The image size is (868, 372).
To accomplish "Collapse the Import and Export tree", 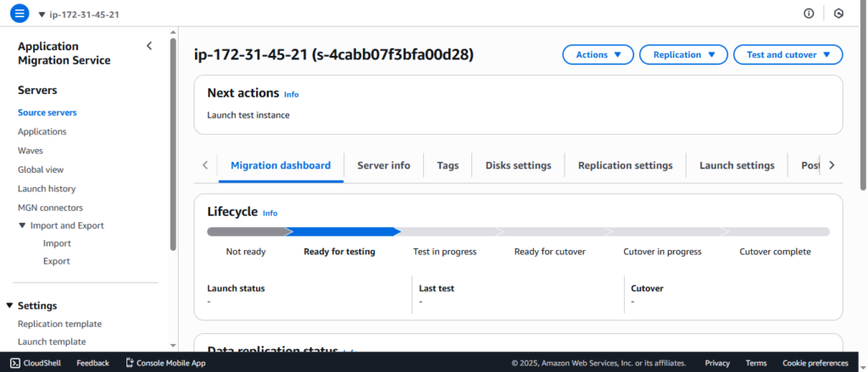I will pyautogui.click(x=23, y=225).
